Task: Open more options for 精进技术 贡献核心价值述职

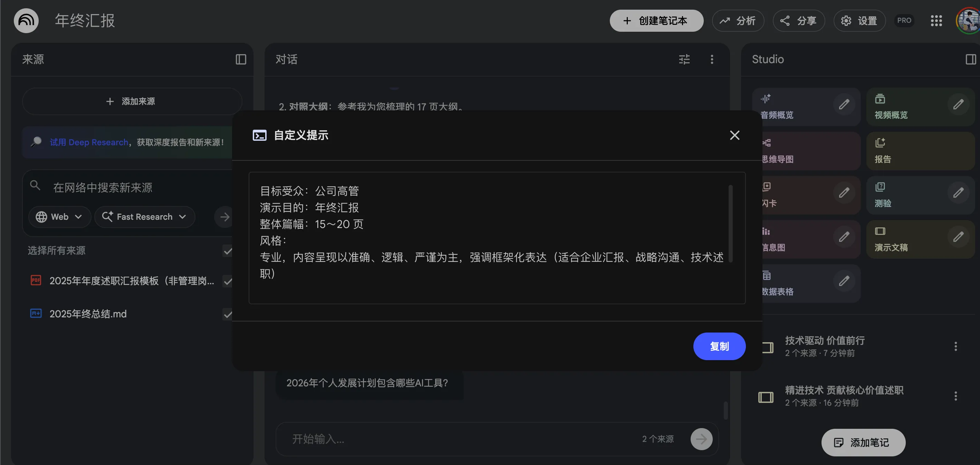Action: 955,396
